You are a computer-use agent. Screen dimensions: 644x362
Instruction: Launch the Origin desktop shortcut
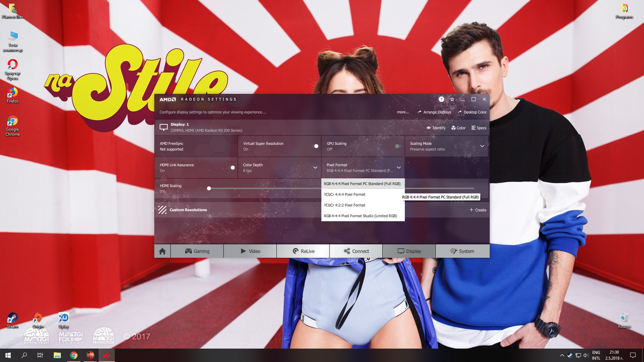point(38,320)
